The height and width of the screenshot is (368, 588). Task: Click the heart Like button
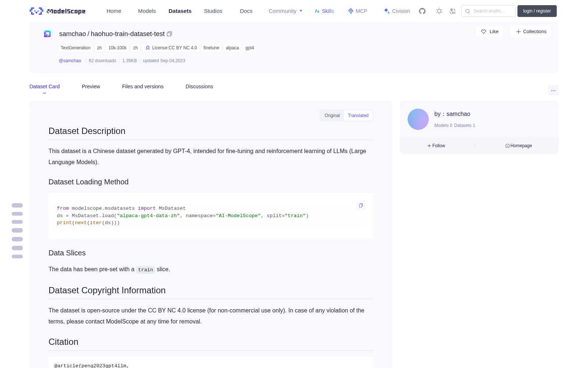(x=489, y=32)
